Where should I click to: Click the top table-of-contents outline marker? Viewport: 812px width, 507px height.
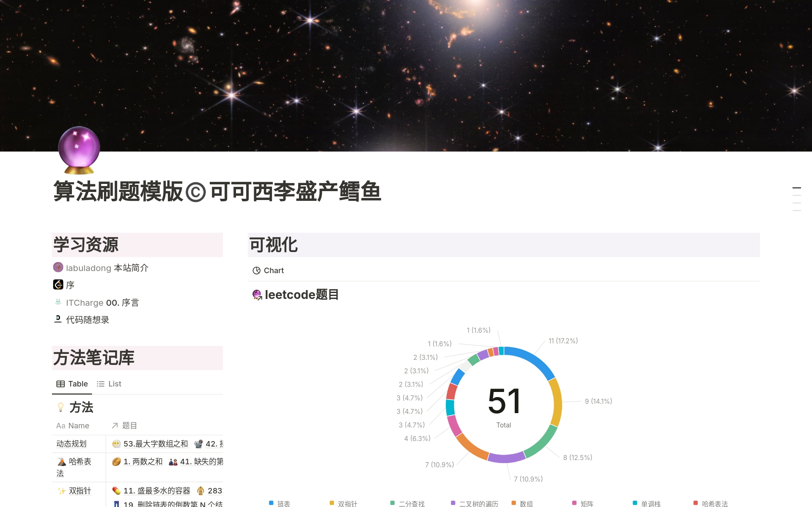coord(796,188)
